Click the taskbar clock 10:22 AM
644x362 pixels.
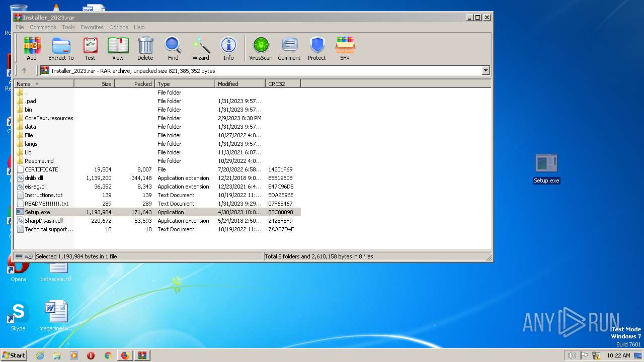(618, 355)
